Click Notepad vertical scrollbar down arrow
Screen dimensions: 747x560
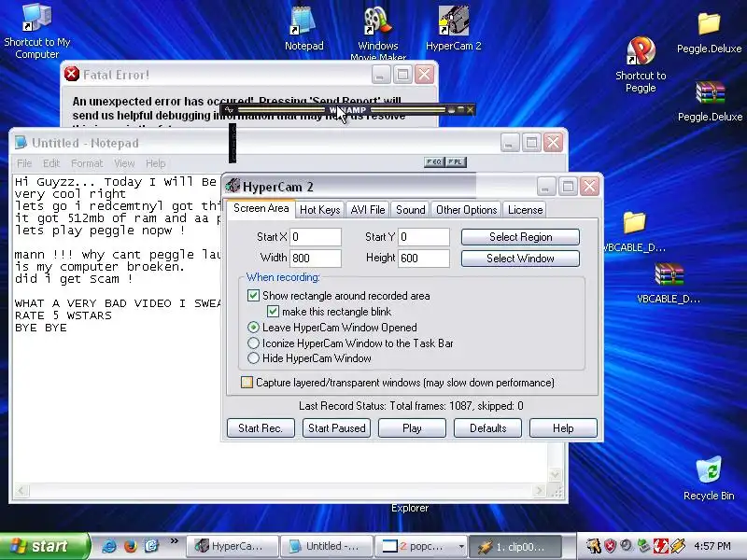coord(555,474)
